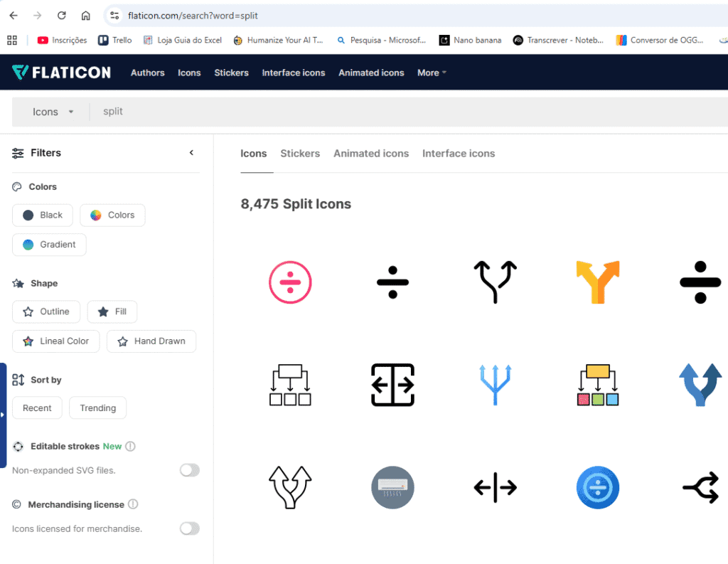Viewport: 728px width, 564px height.
Task: Collapse the Filters sidebar panel
Action: [x=191, y=153]
